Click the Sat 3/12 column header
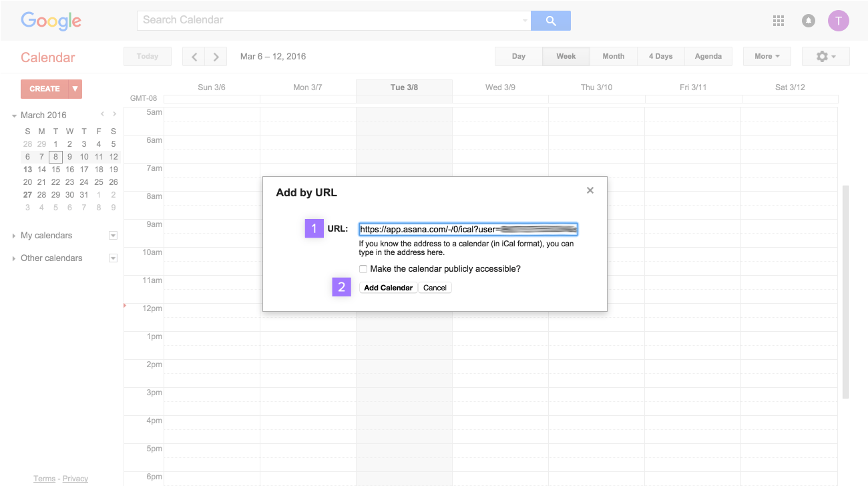Image resolution: width=868 pixels, height=486 pixels. tap(790, 87)
